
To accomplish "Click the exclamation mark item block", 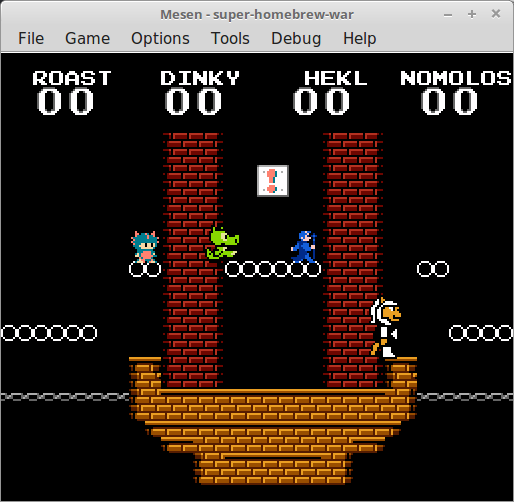I will (x=273, y=181).
